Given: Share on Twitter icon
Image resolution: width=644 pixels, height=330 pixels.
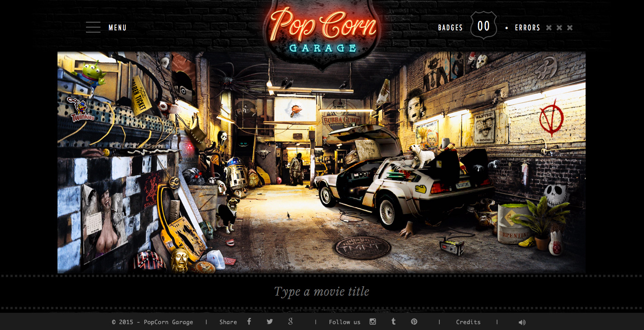Looking at the screenshot, I should pyautogui.click(x=270, y=322).
